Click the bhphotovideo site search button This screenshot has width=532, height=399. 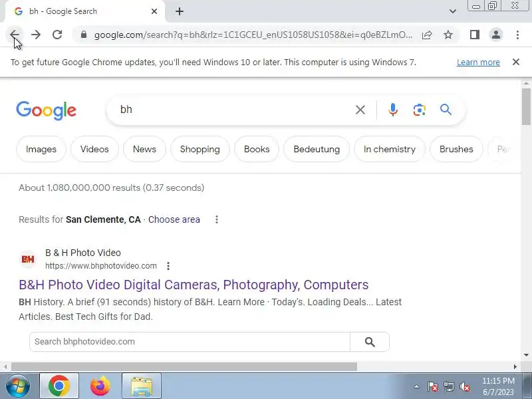[370, 342]
